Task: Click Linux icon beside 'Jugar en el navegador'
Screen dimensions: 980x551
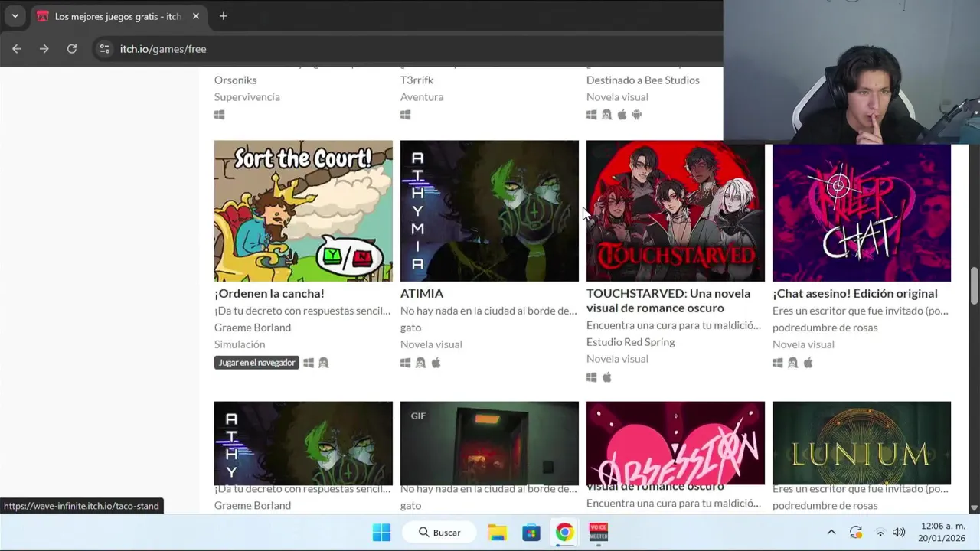Action: (x=324, y=363)
